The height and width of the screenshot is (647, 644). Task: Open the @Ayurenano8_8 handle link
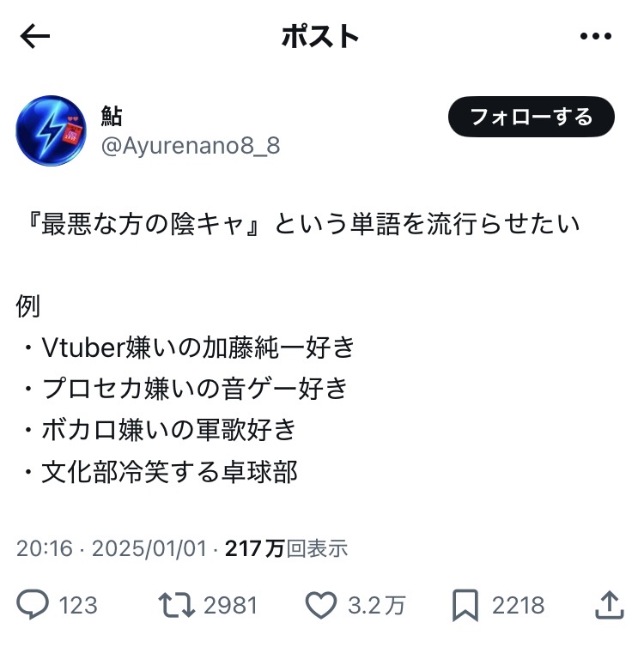pyautogui.click(x=191, y=146)
